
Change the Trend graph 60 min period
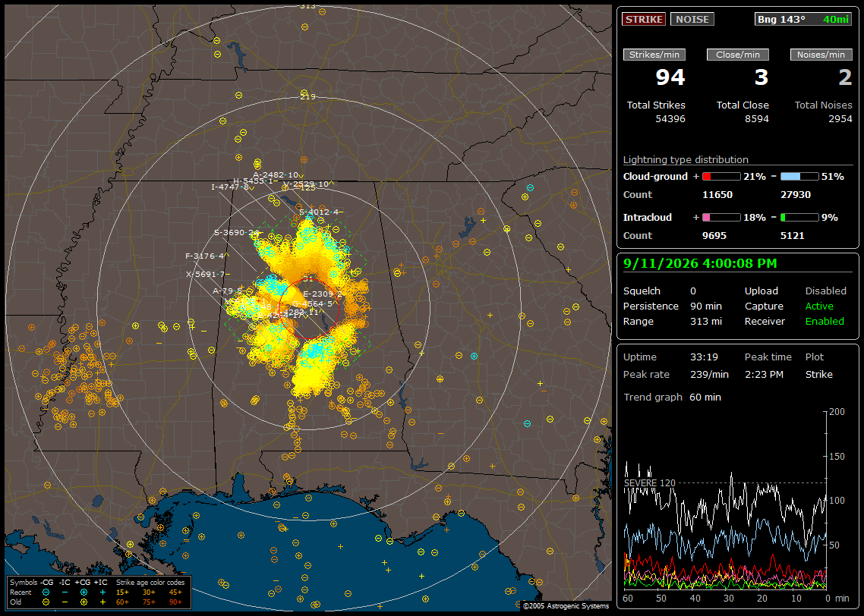[x=705, y=397]
